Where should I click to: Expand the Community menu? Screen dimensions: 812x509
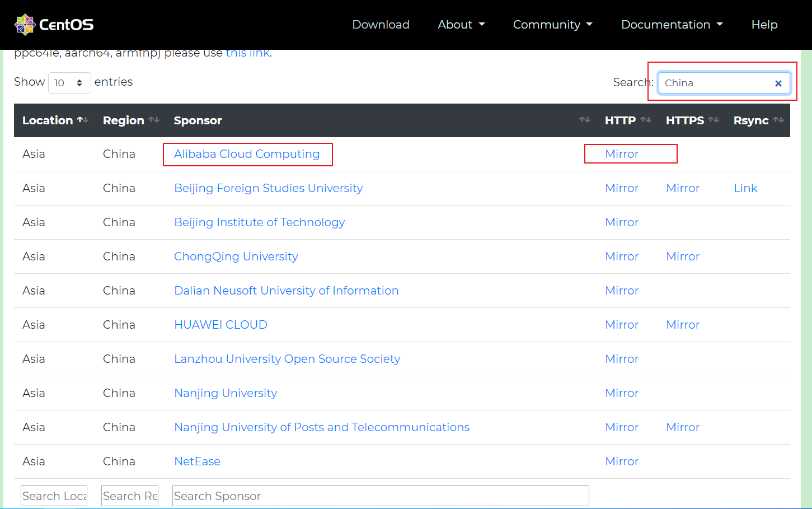click(x=552, y=25)
